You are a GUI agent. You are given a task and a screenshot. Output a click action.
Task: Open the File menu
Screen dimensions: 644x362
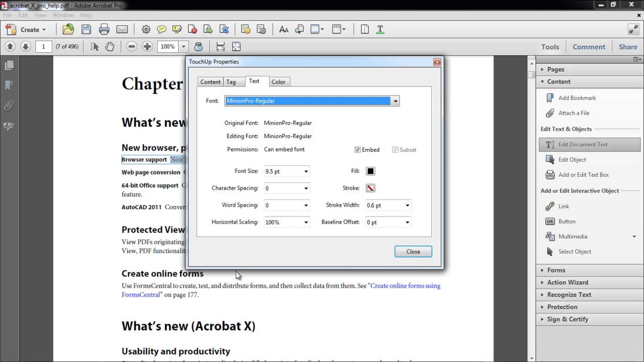coord(7,15)
